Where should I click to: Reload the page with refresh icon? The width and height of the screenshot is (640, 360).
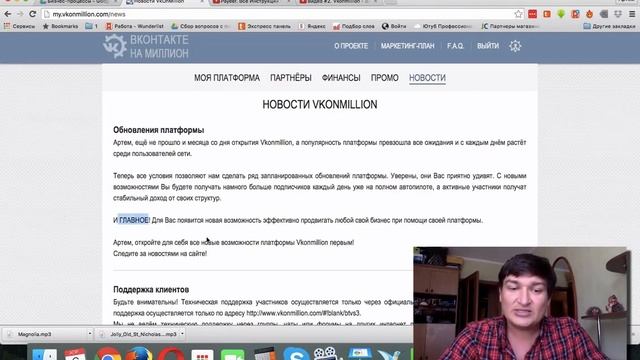[x=33, y=14]
